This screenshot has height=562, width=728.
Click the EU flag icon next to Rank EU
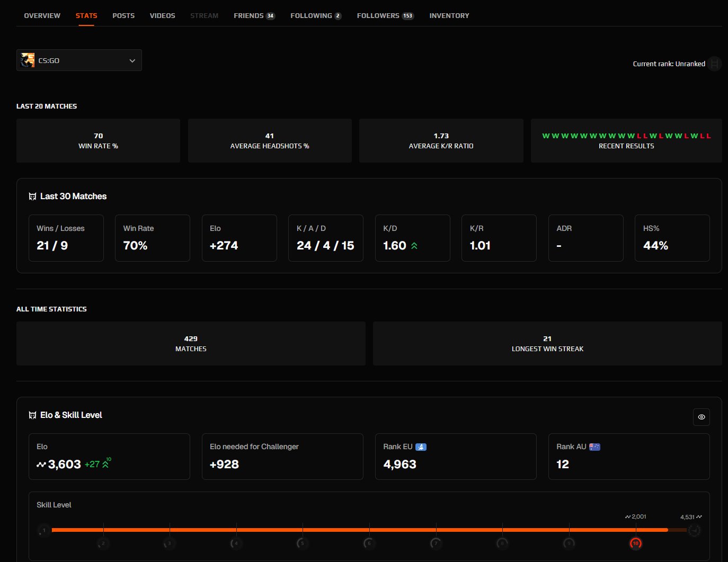(x=421, y=447)
